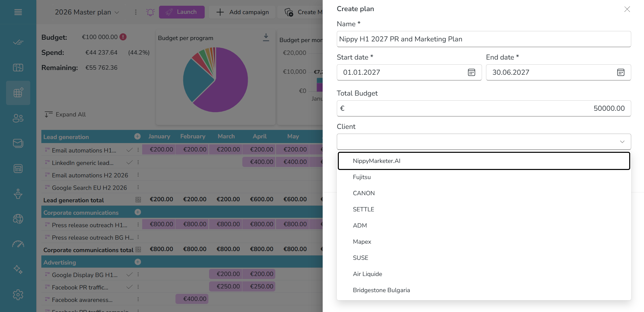Screen dimensions: 644x312
Task: Click the Start date field
Action: [x=409, y=72]
